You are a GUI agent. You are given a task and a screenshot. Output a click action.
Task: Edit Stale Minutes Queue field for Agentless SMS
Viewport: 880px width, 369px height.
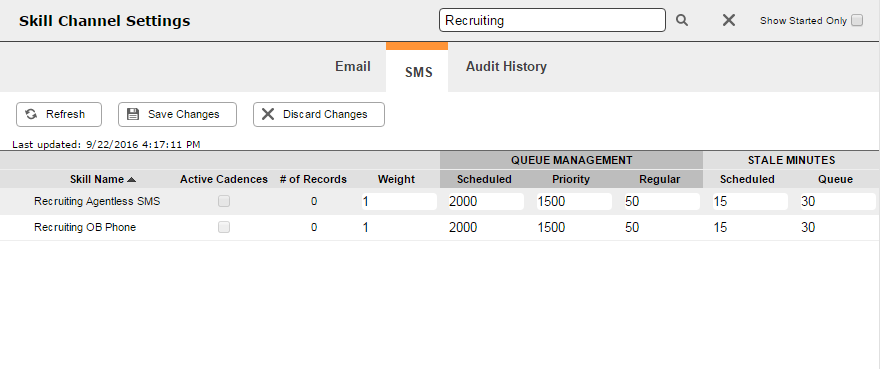pos(838,202)
